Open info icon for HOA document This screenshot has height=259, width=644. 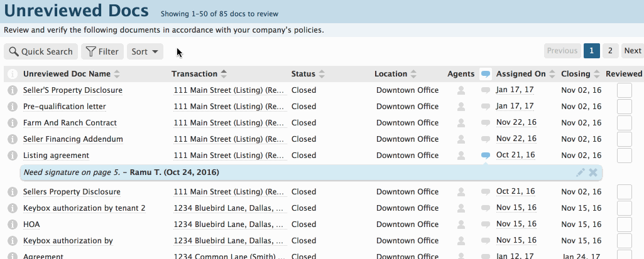click(x=13, y=225)
